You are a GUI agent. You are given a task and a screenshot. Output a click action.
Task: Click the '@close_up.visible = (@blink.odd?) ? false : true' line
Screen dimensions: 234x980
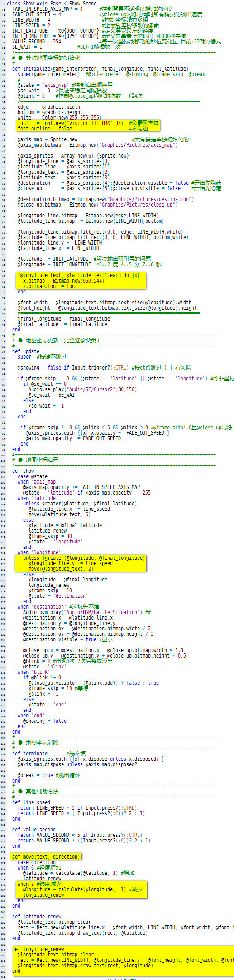click(x=94, y=683)
